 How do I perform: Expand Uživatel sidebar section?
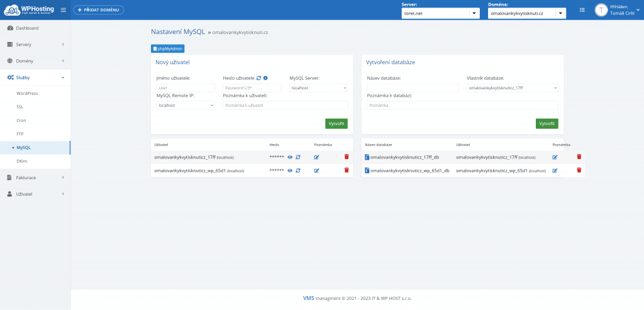pyautogui.click(x=35, y=194)
